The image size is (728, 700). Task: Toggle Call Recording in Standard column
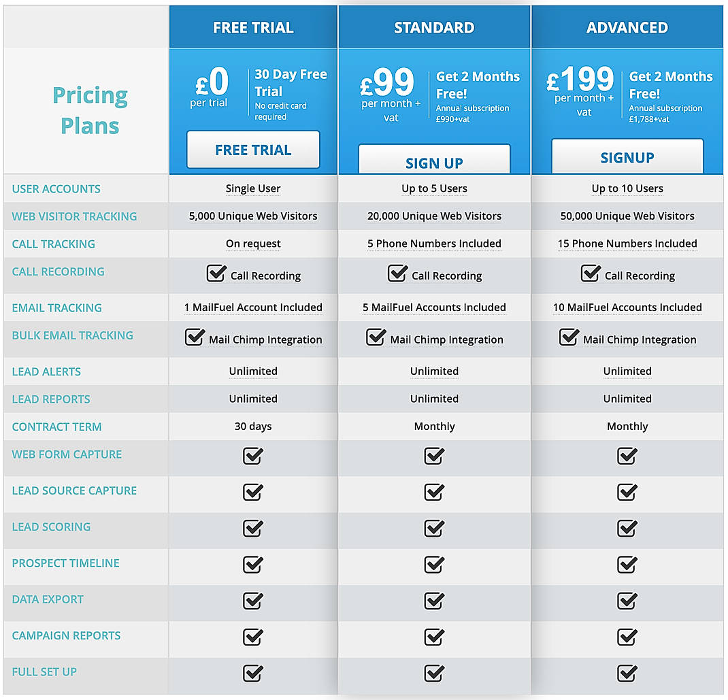pos(398,273)
